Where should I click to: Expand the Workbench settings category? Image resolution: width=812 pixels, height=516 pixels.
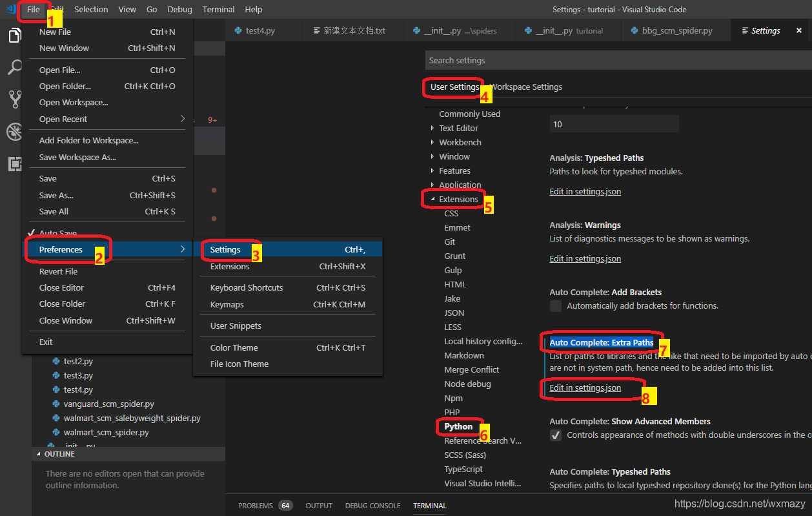pos(433,143)
